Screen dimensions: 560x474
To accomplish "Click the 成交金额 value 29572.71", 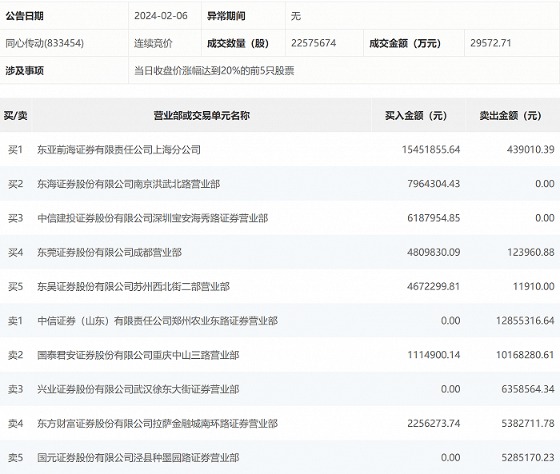I will (491, 43).
